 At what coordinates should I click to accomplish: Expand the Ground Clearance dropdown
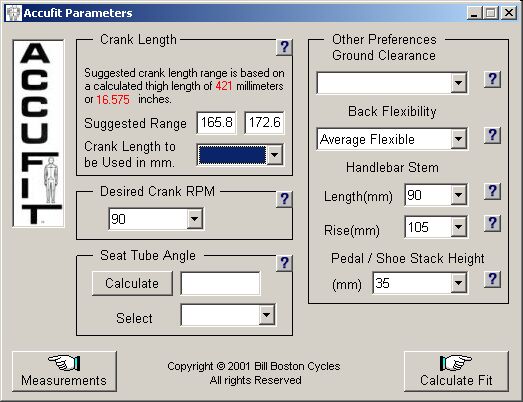click(459, 83)
